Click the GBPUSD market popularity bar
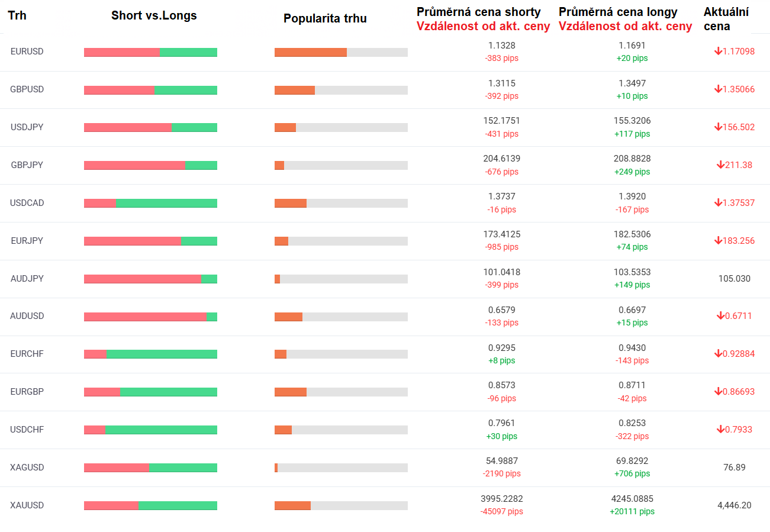The width and height of the screenshot is (770, 532). 341,90
